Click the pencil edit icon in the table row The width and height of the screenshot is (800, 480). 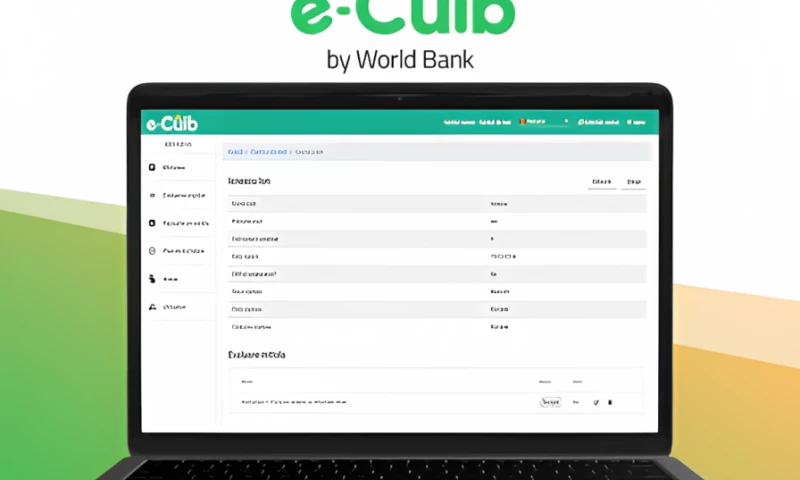(596, 402)
